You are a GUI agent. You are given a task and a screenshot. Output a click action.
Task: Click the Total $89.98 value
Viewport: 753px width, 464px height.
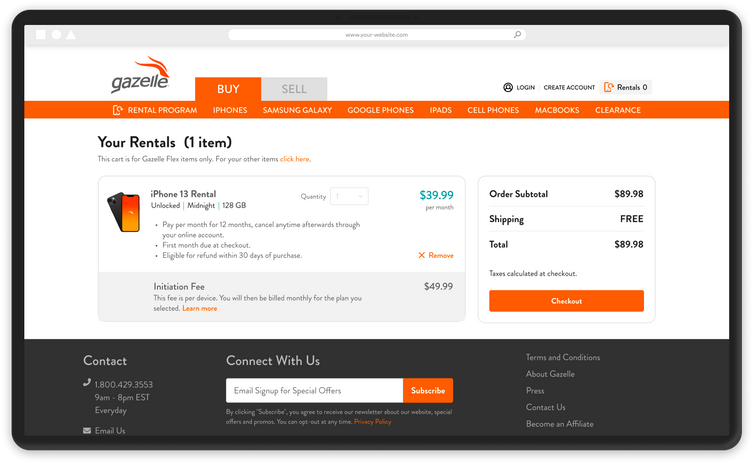[x=629, y=244]
